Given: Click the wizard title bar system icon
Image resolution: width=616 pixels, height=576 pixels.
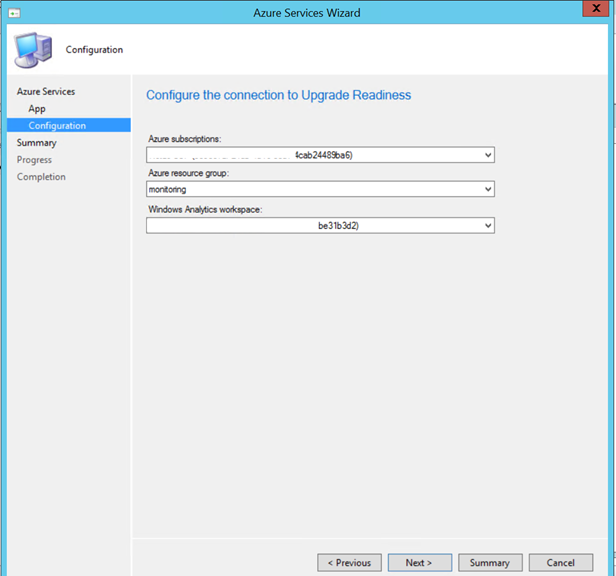Looking at the screenshot, I should click(15, 13).
